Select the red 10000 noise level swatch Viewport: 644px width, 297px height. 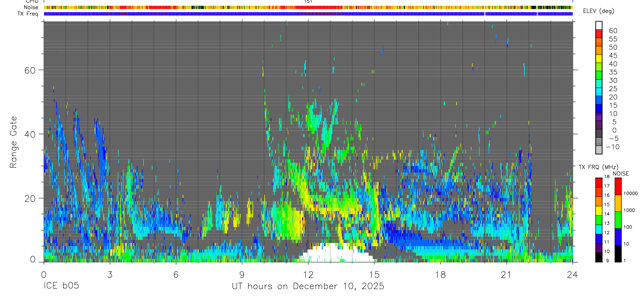click(618, 187)
